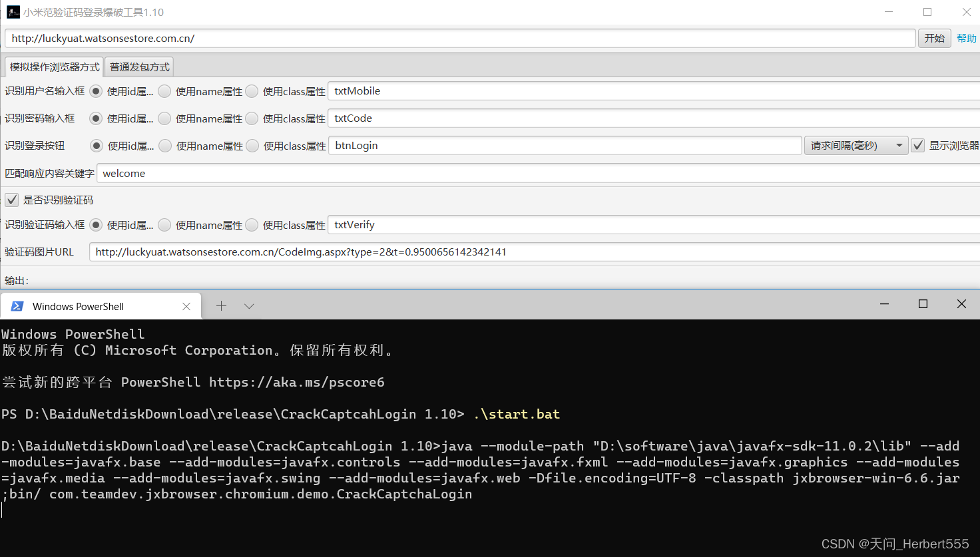980x557 pixels.
Task: Click the .\start.bat command text
Action: pyautogui.click(x=517, y=414)
